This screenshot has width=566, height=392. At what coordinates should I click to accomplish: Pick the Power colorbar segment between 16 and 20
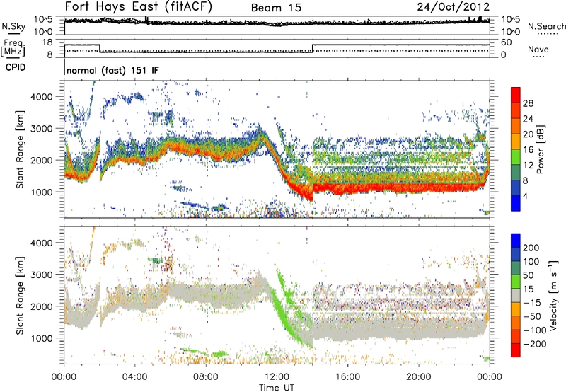click(516, 142)
